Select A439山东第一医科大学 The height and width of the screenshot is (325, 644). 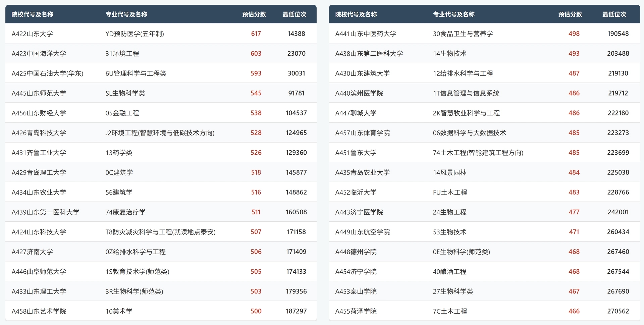(45, 212)
